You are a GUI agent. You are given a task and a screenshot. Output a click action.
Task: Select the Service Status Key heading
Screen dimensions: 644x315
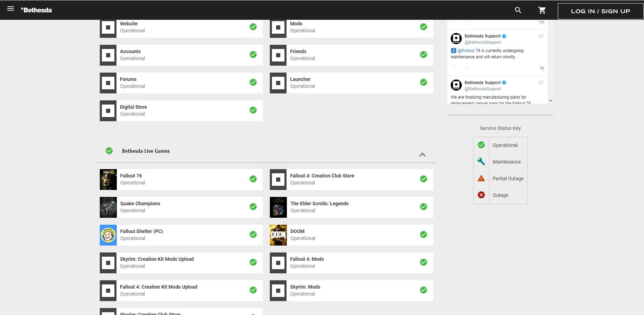(500, 128)
